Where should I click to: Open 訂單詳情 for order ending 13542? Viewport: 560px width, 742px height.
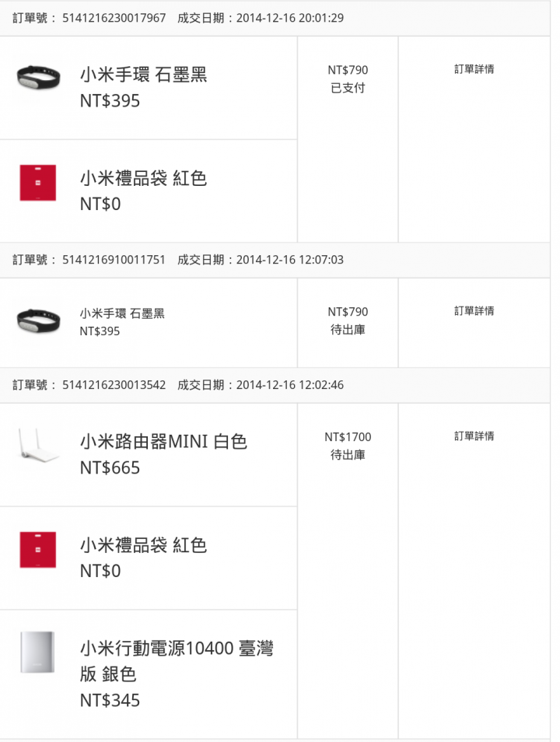(x=474, y=436)
